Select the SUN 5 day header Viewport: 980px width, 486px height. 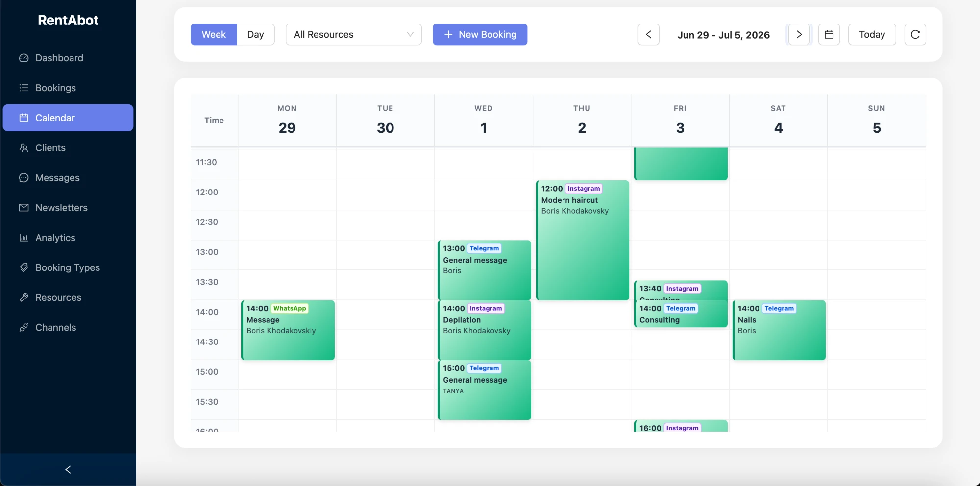coord(877,120)
